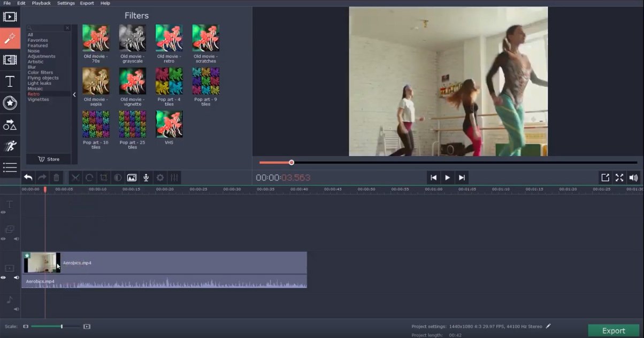Select the Split scissors tool

tap(75, 178)
